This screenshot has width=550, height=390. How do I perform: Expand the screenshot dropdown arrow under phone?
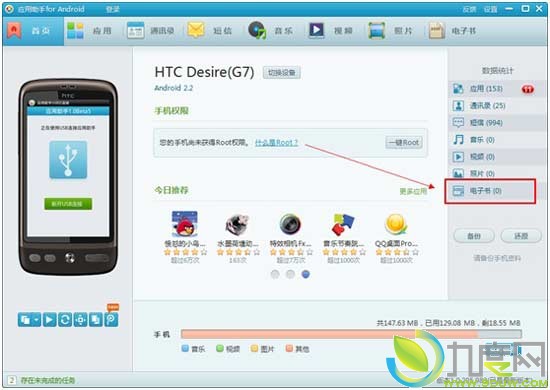[36, 320]
